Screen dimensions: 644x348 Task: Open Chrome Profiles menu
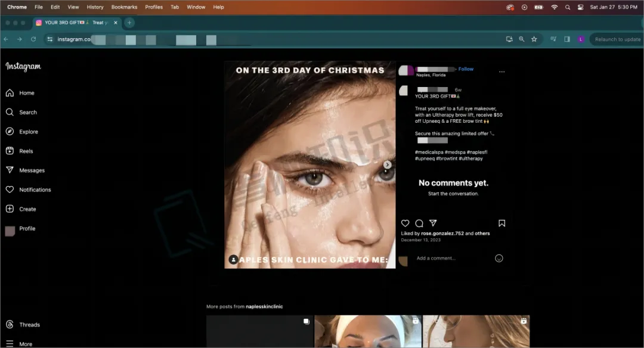154,7
